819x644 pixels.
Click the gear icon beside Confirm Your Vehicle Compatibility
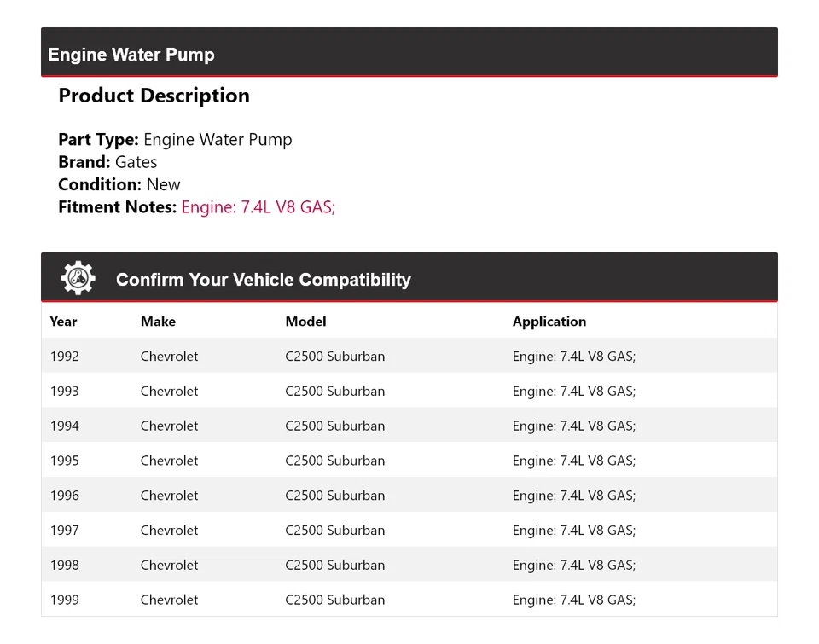(x=78, y=278)
